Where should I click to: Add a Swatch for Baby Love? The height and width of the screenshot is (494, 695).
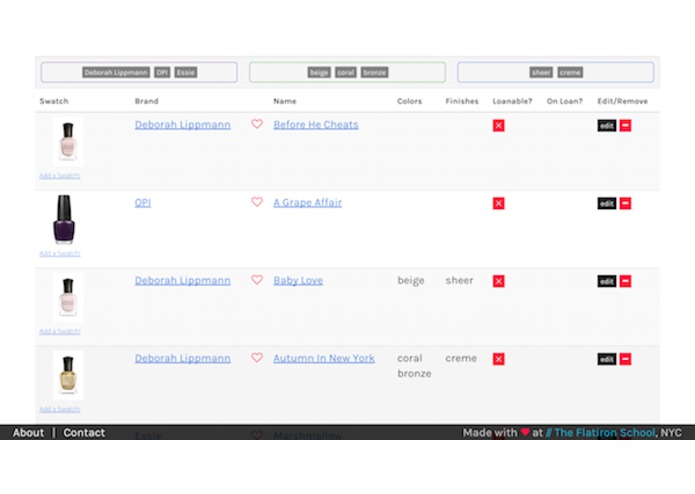pos(60,331)
